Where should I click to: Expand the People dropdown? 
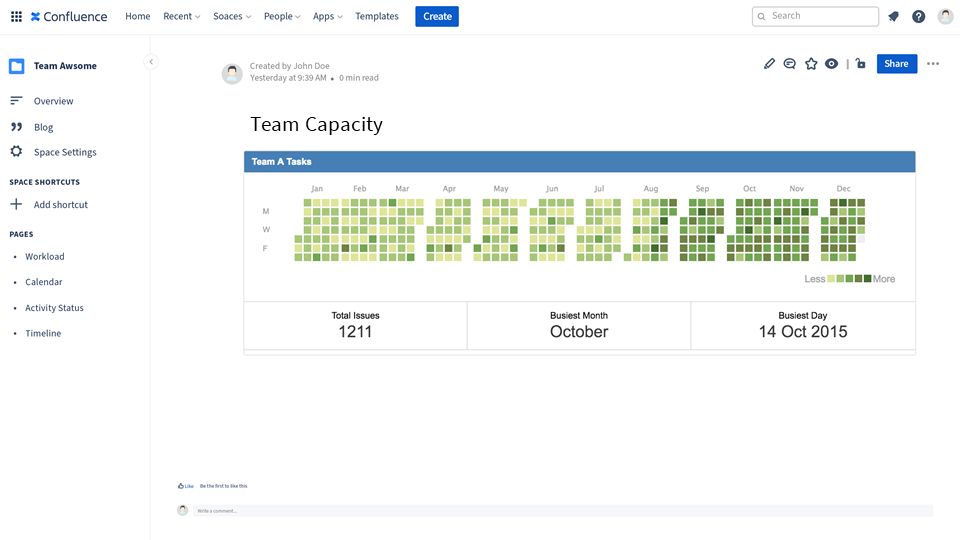tap(282, 17)
